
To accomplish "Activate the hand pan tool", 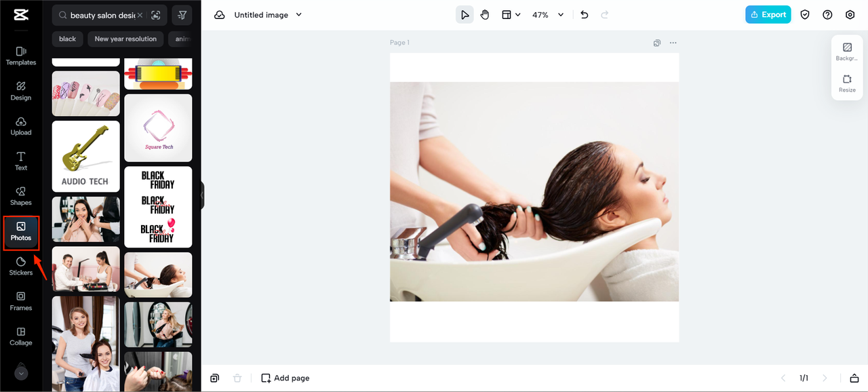I will pyautogui.click(x=485, y=14).
